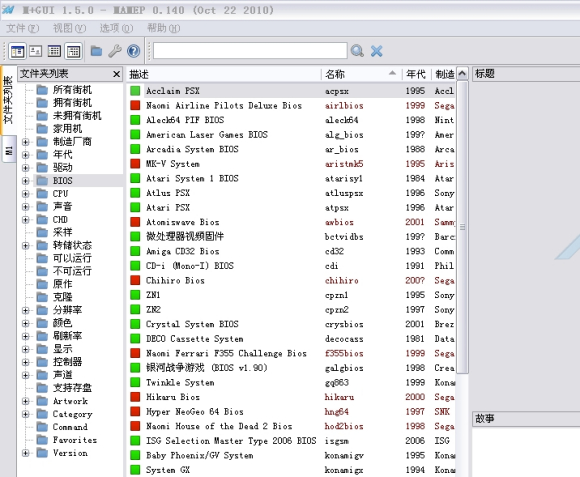Screen dimensions: 580x477
Task: Sort by the 描述 column header
Action: 224,74
